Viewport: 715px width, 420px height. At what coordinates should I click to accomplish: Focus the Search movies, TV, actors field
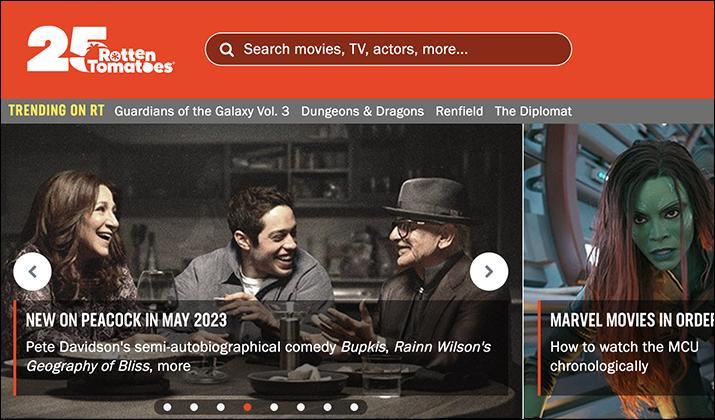click(x=389, y=49)
